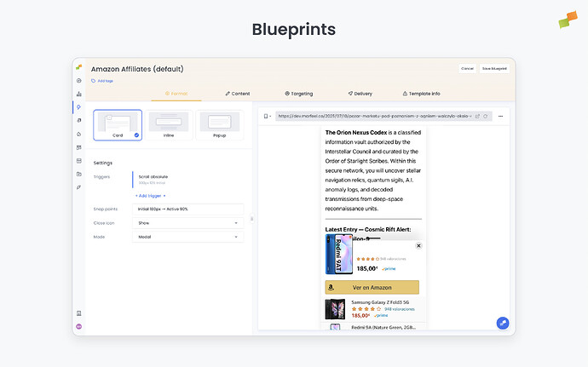Viewport: 588px width, 367px height.
Task: Open the pen sidebar icon
Action: coord(78,187)
